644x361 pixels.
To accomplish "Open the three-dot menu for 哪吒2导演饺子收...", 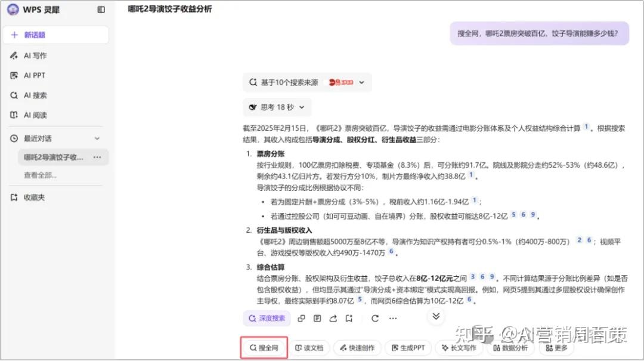I will pyautogui.click(x=97, y=157).
